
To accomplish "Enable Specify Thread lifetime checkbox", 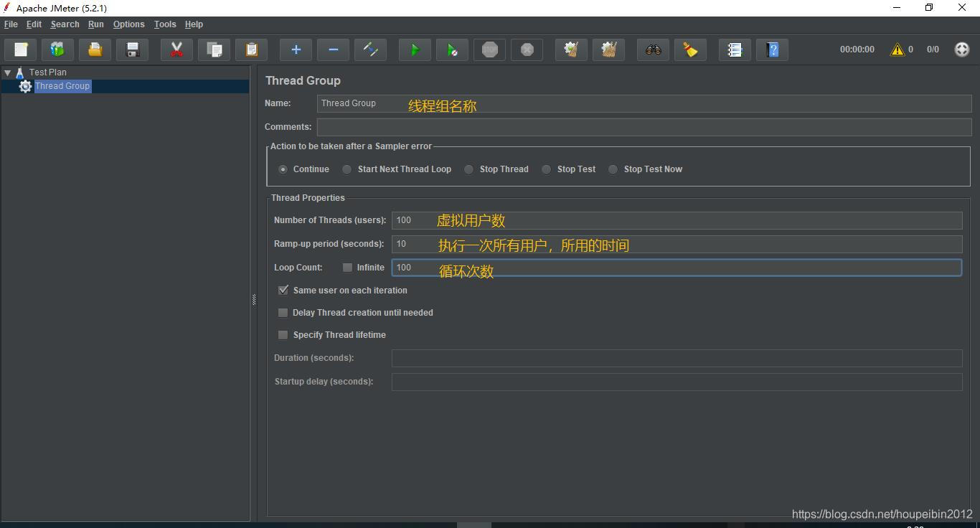I will (283, 335).
